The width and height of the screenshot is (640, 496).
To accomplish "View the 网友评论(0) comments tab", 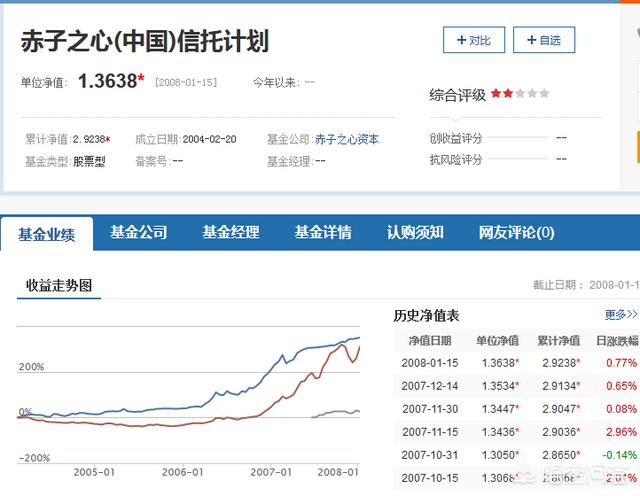I will pyautogui.click(x=516, y=232).
